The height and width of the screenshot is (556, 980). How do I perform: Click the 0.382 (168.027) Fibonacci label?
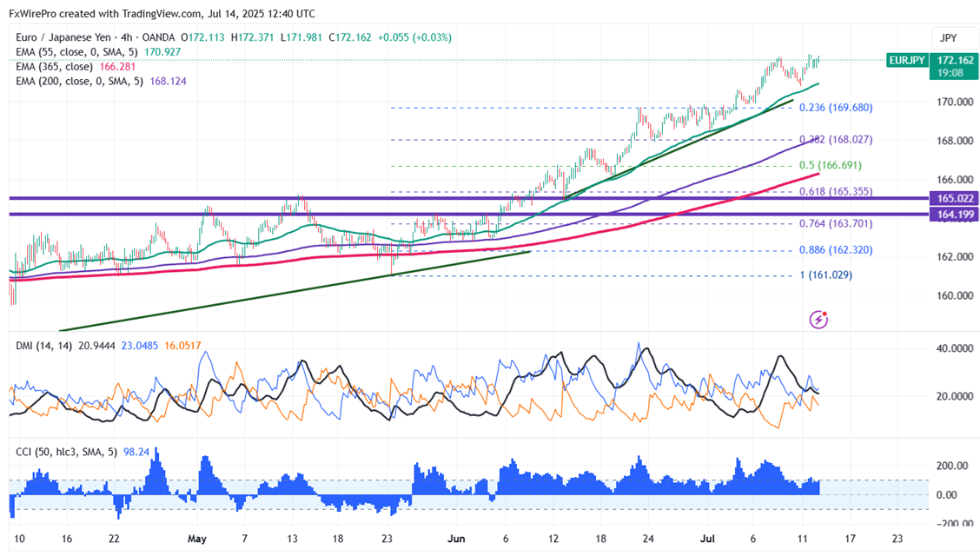[x=837, y=139]
